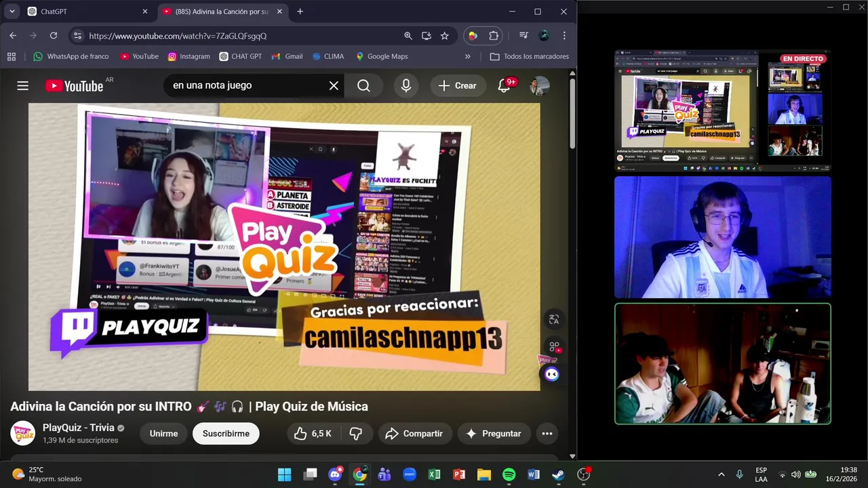Image resolution: width=868 pixels, height=488 pixels.
Task: Click the apps extension overlay icon beside video
Action: tap(554, 346)
